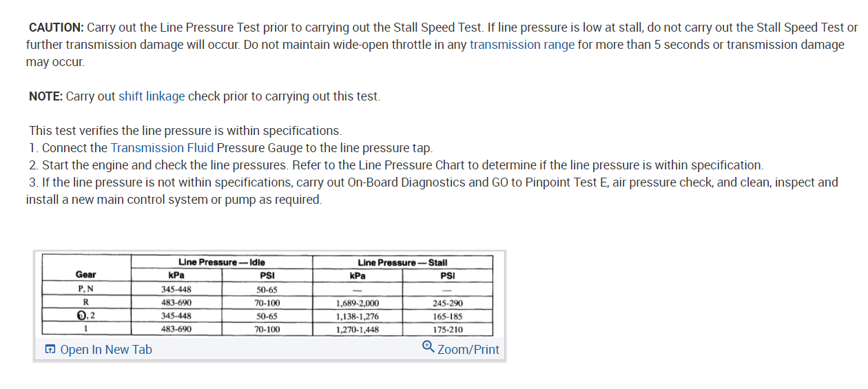
Task: Open the "transmission range" link
Action: pos(521,45)
